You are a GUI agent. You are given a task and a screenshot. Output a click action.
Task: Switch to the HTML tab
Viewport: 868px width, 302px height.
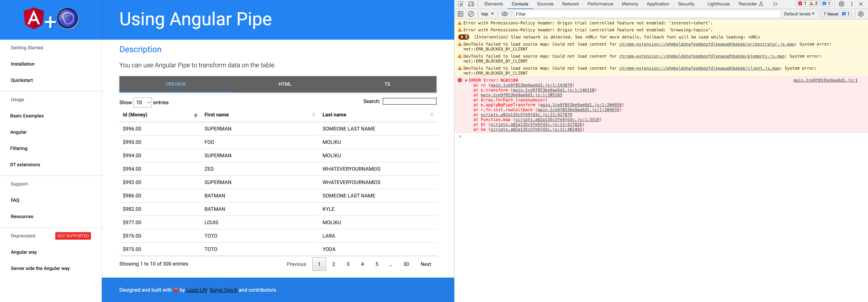[x=285, y=84]
